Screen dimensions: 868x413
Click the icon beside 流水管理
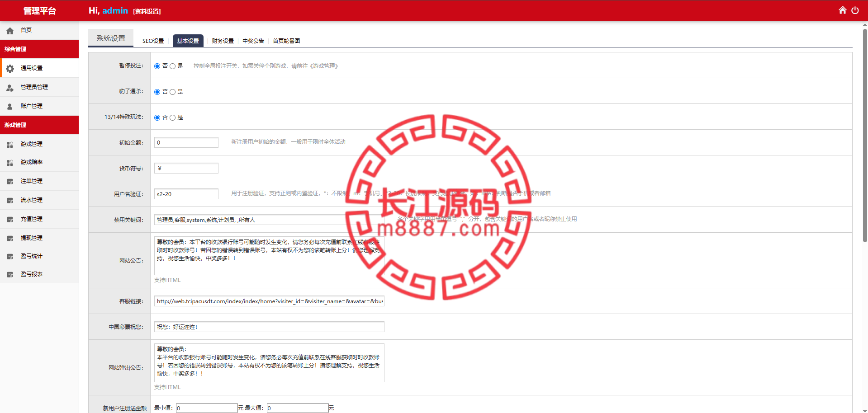[x=10, y=201]
